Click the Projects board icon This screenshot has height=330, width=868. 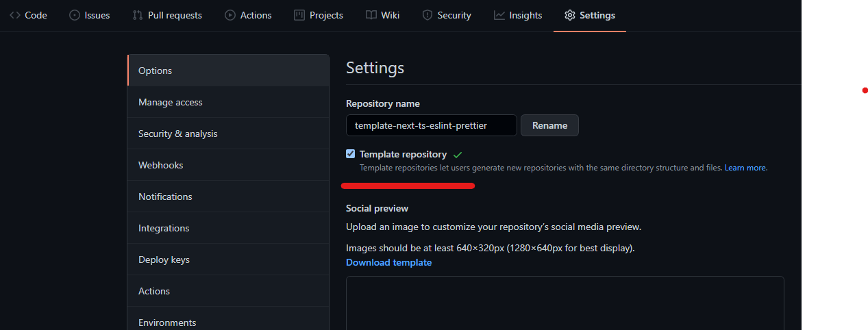click(x=299, y=15)
